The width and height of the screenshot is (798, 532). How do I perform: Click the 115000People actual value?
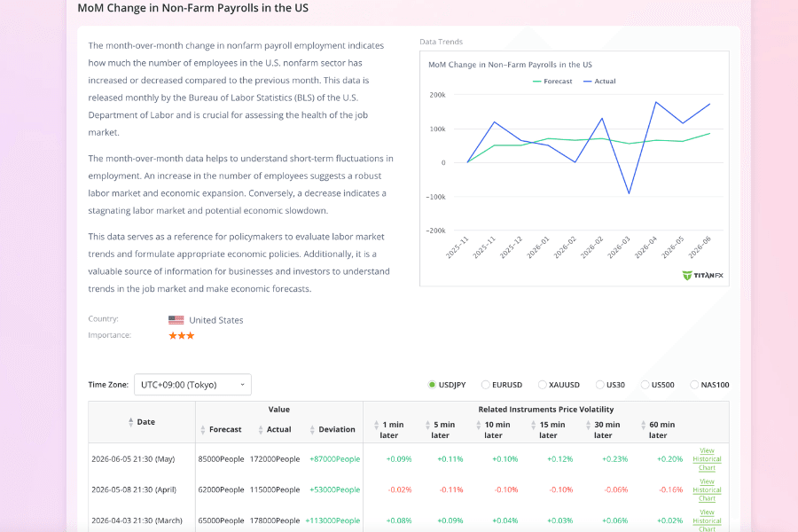point(275,489)
